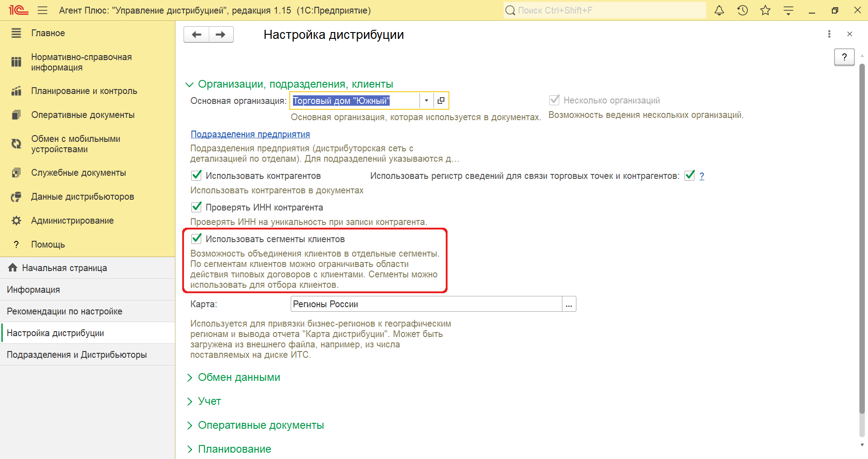Toggle Использовать контрагентов checkbox

(196, 175)
